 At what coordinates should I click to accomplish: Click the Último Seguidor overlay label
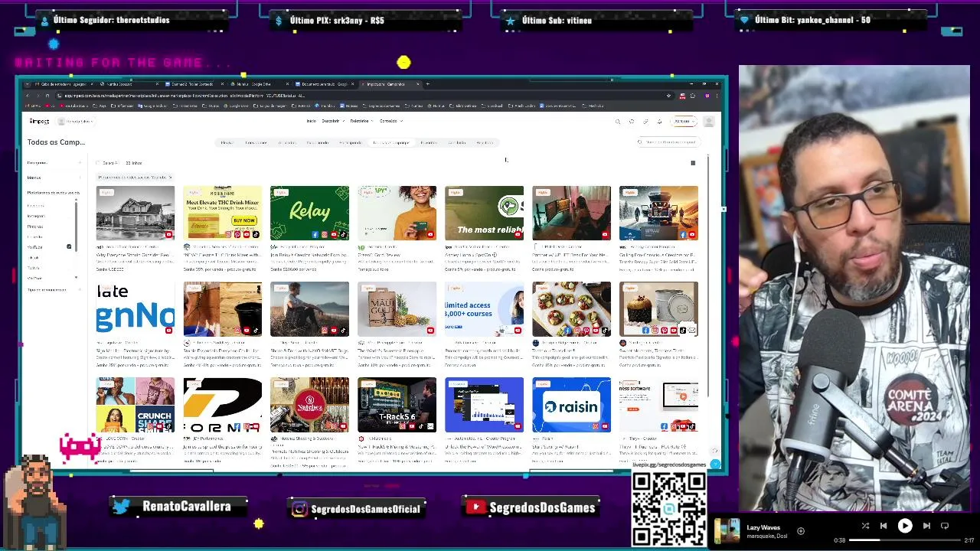(x=111, y=20)
